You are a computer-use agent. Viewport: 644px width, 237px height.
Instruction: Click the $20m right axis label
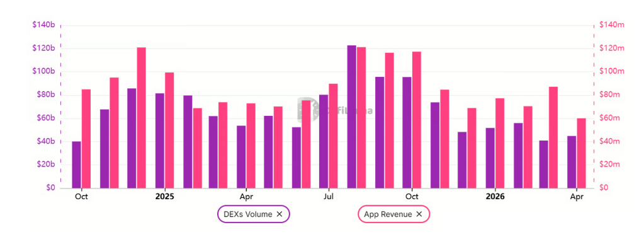click(611, 165)
